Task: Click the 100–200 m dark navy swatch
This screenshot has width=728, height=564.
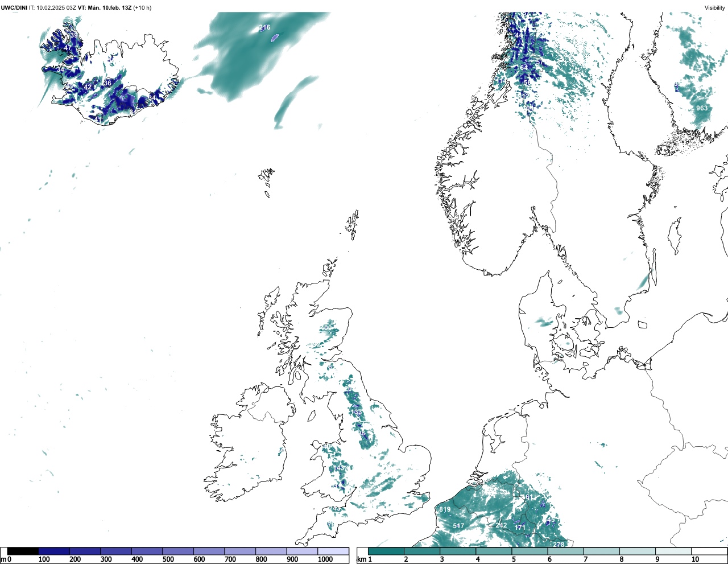Action: (54, 551)
